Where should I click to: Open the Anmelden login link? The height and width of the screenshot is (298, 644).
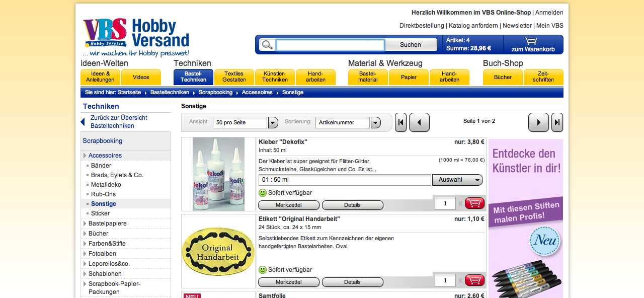549,13
